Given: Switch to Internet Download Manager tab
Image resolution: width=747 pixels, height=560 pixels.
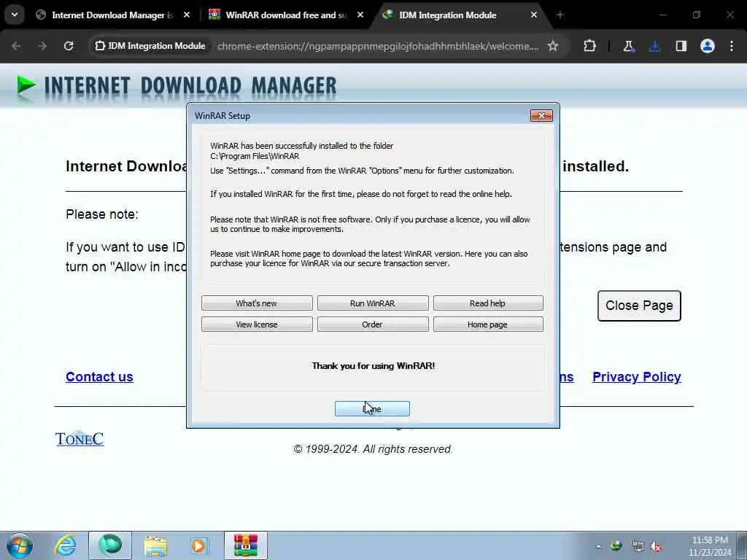Looking at the screenshot, I should pyautogui.click(x=112, y=15).
